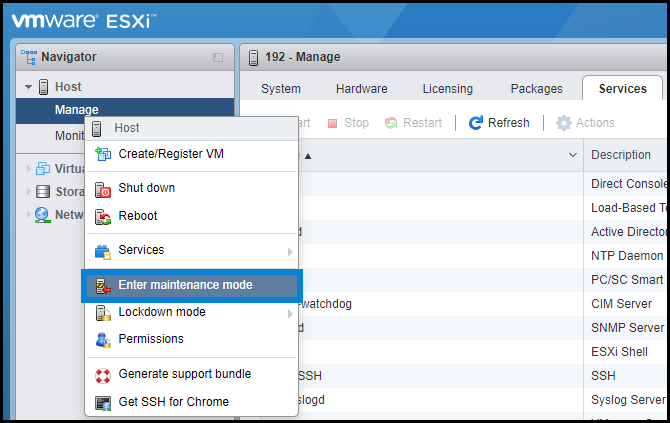The image size is (670, 423).
Task: Click the Refresh button label
Action: click(x=508, y=123)
